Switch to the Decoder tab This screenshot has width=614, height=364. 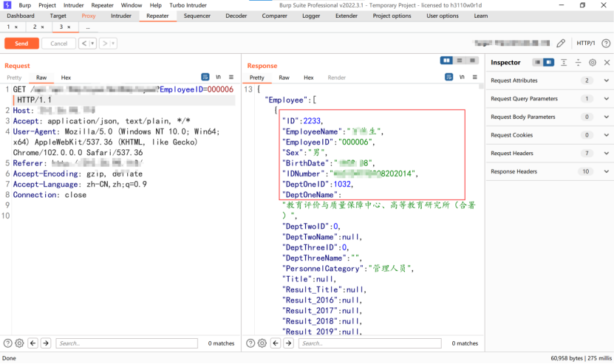[x=236, y=16]
